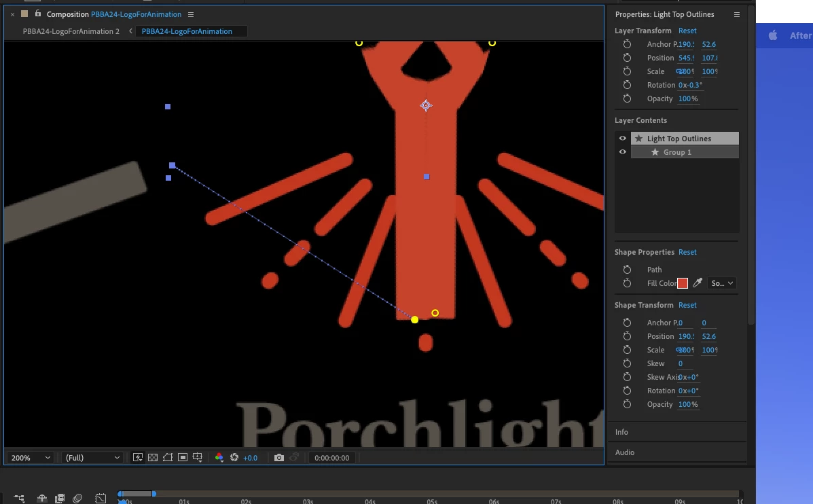This screenshot has height=504, width=813.
Task: Click Layer Transform Position X value 545
Action: tap(686, 58)
